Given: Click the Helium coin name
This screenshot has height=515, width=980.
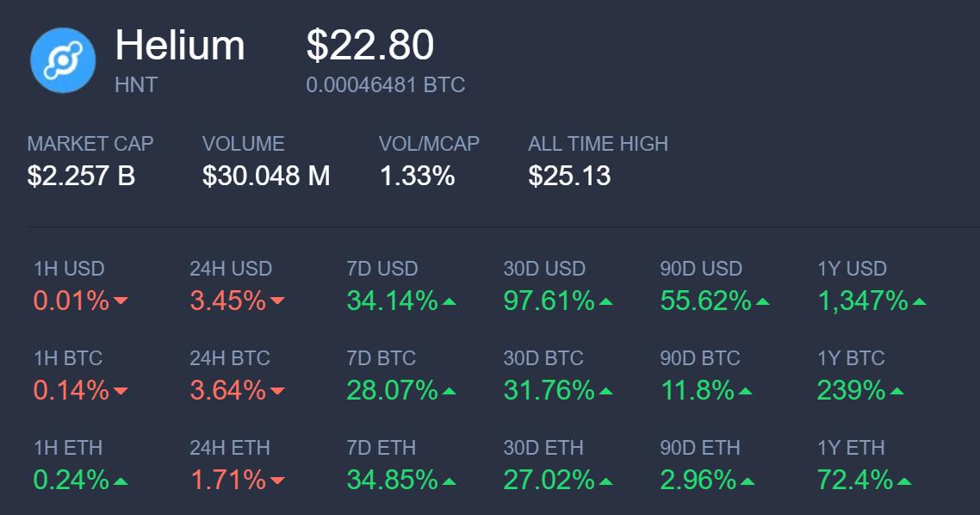Looking at the screenshot, I should tap(180, 45).
